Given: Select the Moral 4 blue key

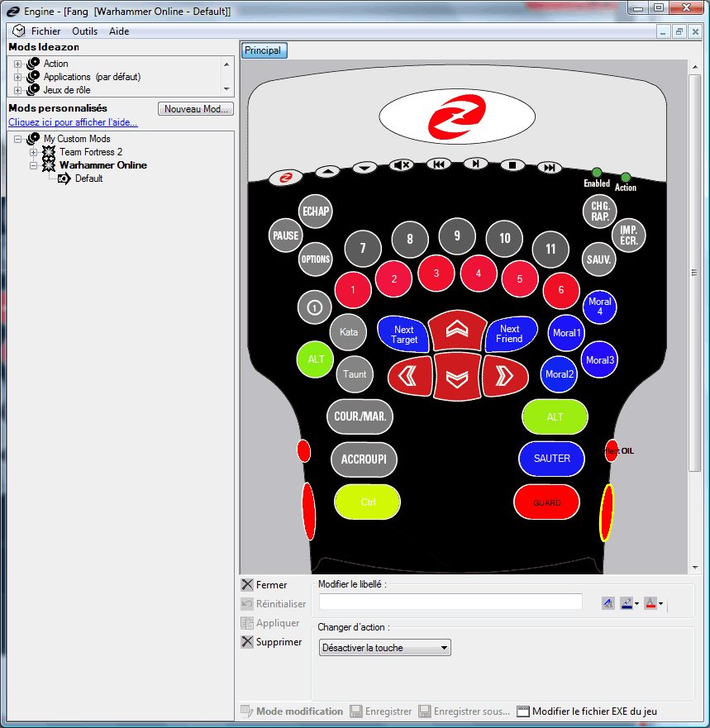Looking at the screenshot, I should 599,307.
